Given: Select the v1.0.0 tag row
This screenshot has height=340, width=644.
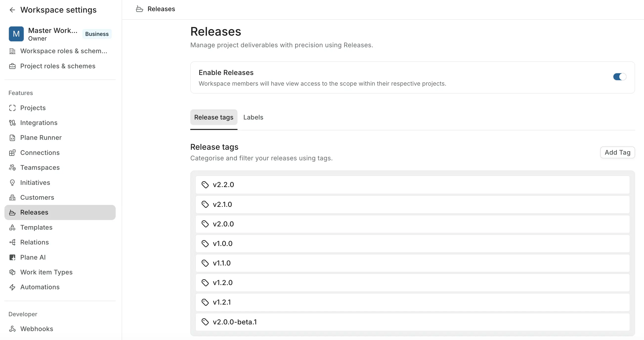Looking at the screenshot, I should click(x=412, y=243).
